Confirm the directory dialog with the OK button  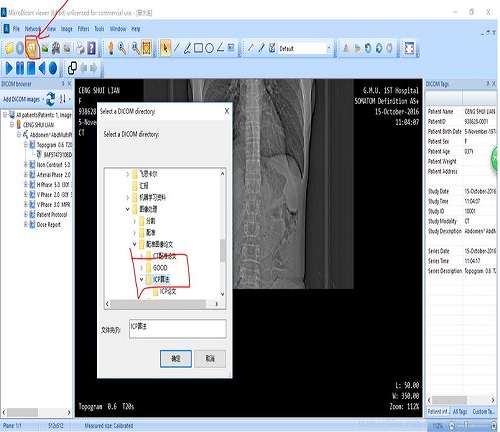tap(176, 359)
